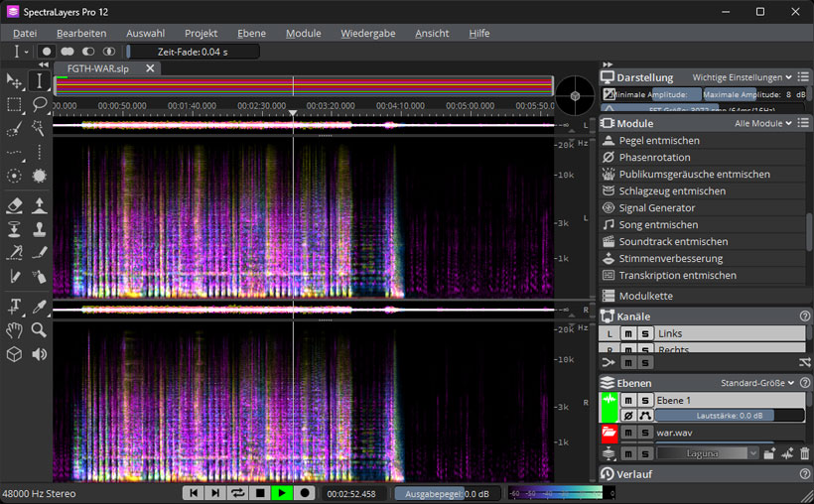814x504 pixels.
Task: Choose the spray can tool
Action: pyautogui.click(x=39, y=276)
